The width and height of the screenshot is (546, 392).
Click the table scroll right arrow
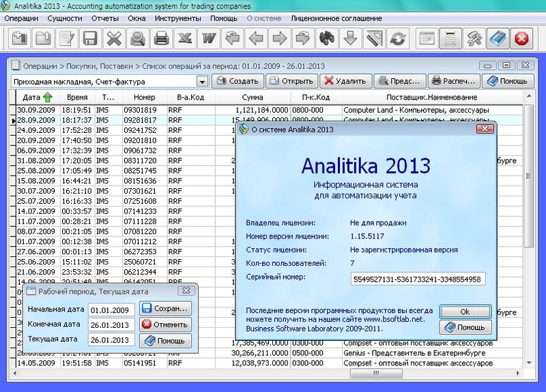pos(518,373)
